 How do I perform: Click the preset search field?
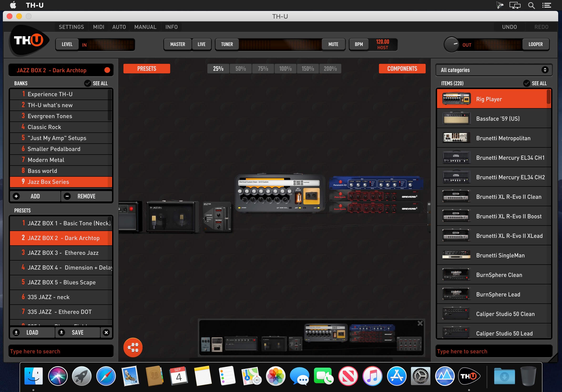61,351
